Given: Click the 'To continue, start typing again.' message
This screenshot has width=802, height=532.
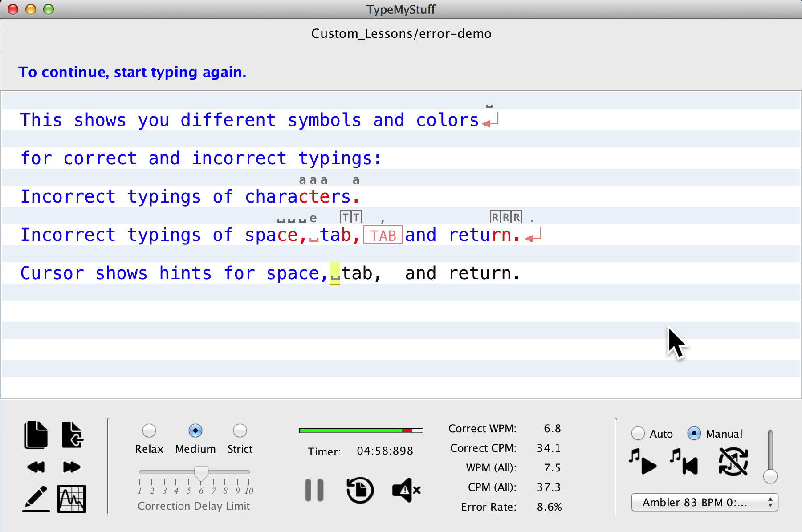Looking at the screenshot, I should tap(132, 72).
